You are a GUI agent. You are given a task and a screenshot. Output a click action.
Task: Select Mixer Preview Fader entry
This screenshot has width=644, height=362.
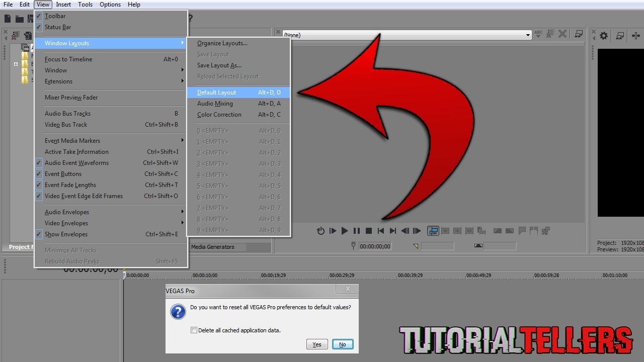(111, 98)
